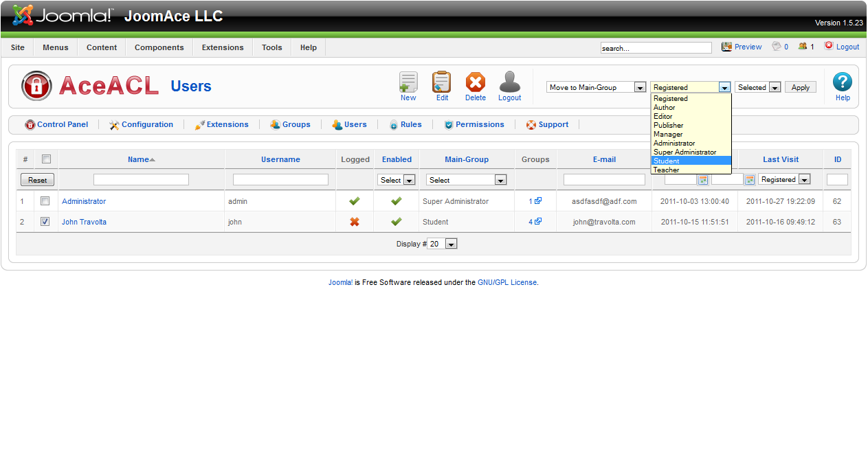Open the Menus menu

pos(56,47)
